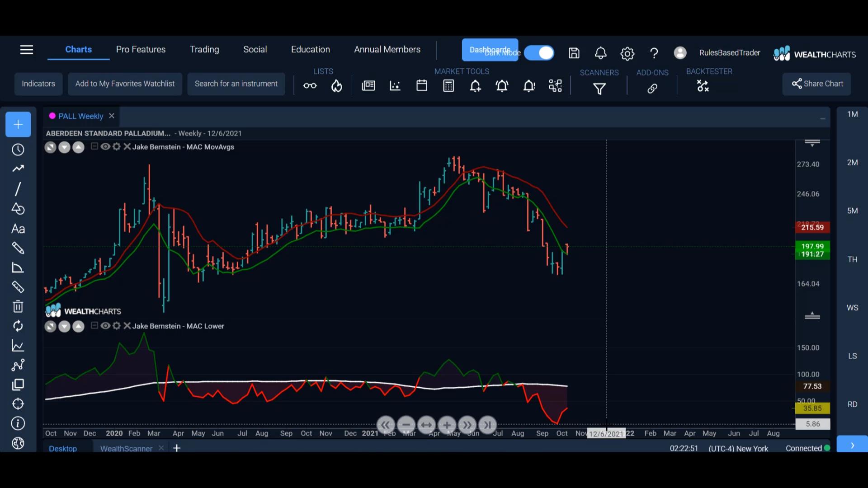
Task: Open notifications bell in top bar
Action: pyautogui.click(x=600, y=53)
